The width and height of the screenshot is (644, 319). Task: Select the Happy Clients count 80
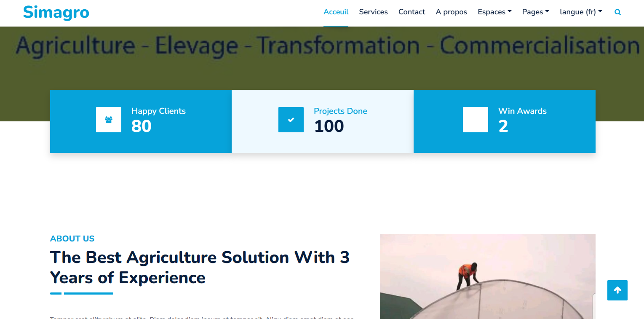[x=141, y=126]
